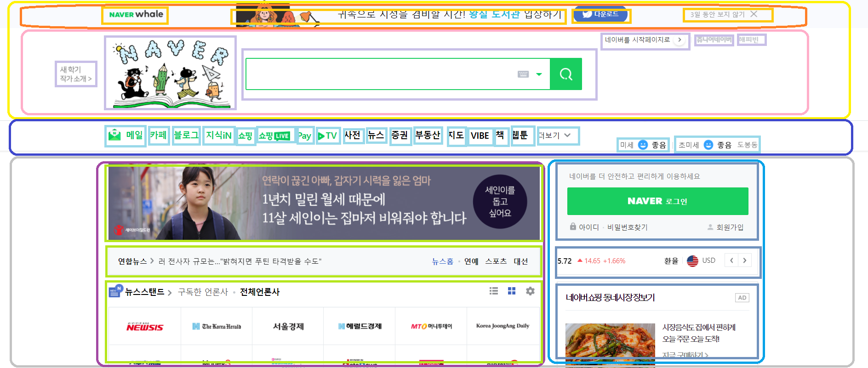Go to the 블로그 menu

[186, 135]
